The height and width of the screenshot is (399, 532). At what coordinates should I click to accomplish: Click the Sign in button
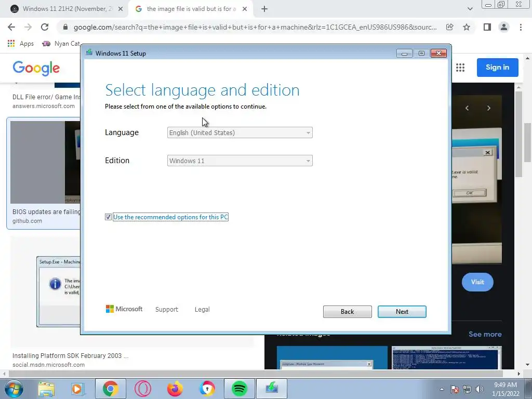pyautogui.click(x=497, y=67)
